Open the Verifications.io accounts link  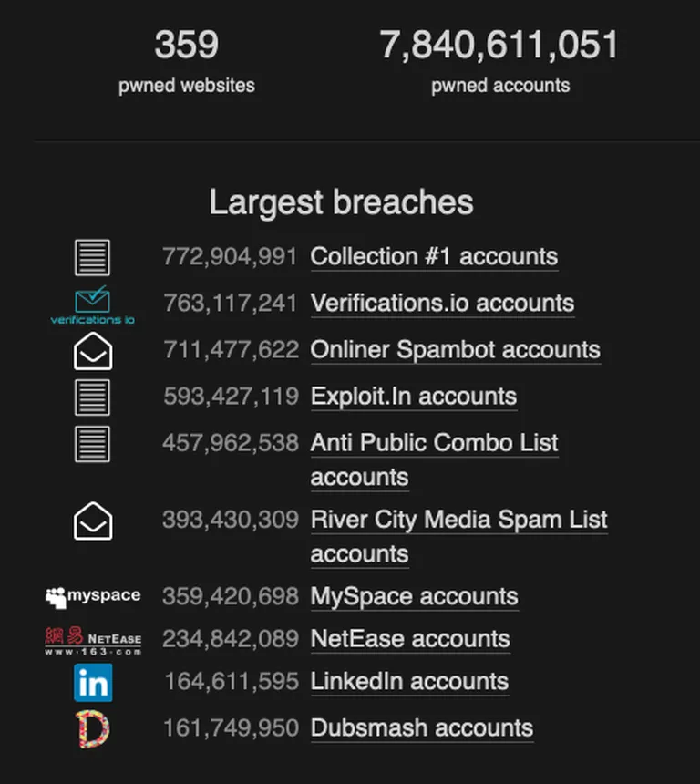442,303
